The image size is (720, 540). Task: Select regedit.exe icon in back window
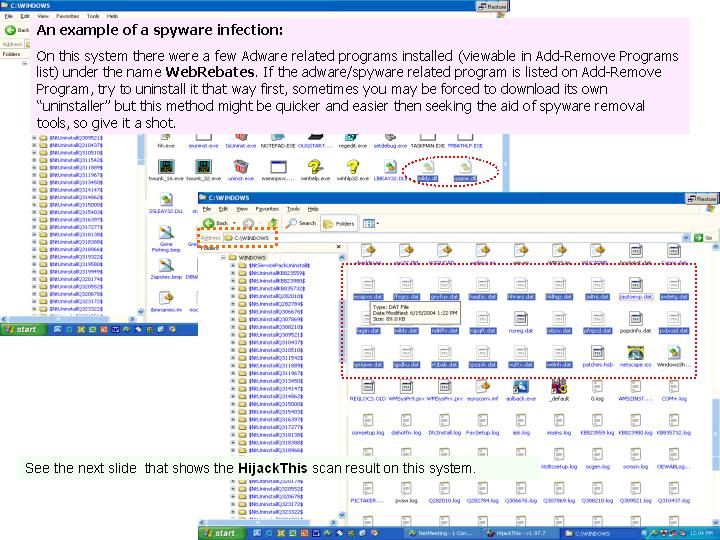353,138
